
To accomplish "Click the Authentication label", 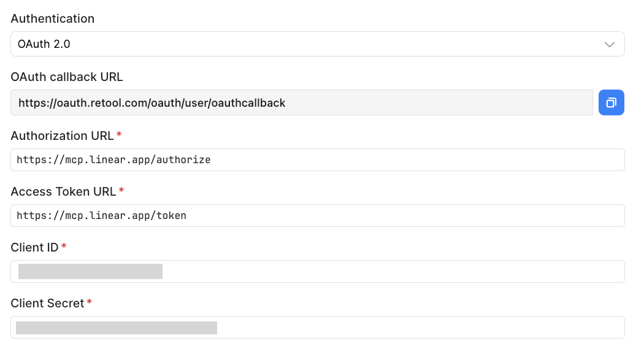I will (53, 18).
